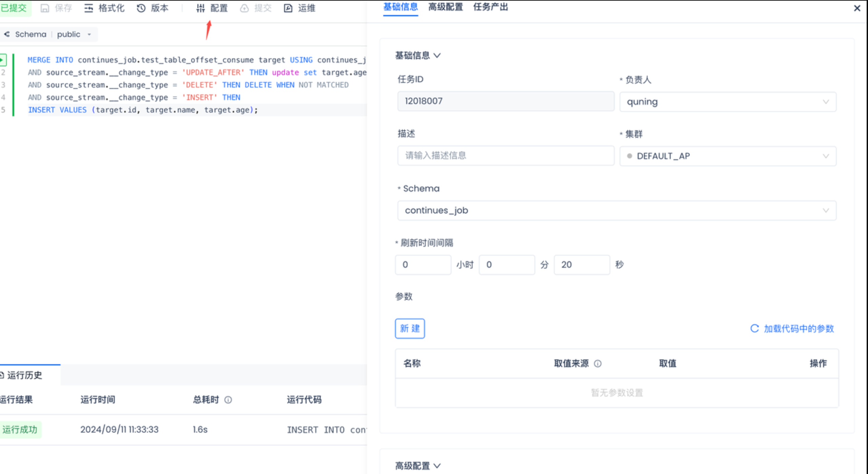
Task: Click the 描述 description input field
Action: coord(506,156)
